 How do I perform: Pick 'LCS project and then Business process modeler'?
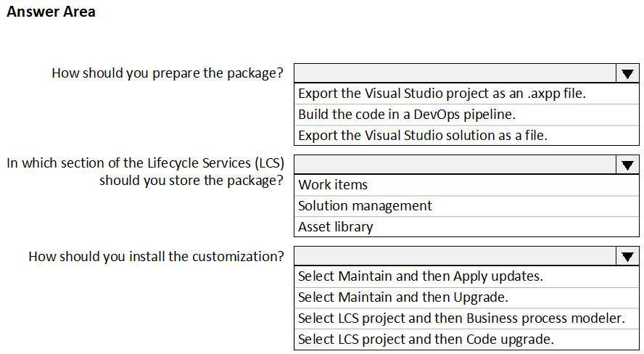pos(461,318)
